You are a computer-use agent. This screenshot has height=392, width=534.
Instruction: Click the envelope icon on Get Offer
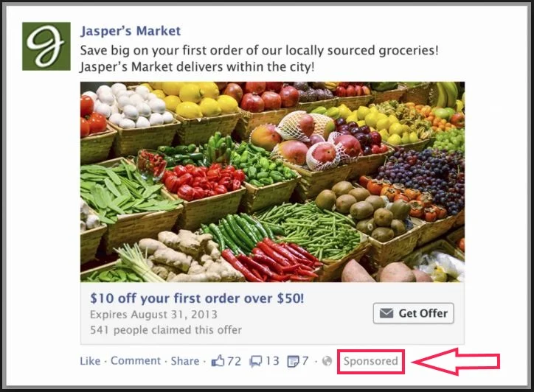pos(386,312)
